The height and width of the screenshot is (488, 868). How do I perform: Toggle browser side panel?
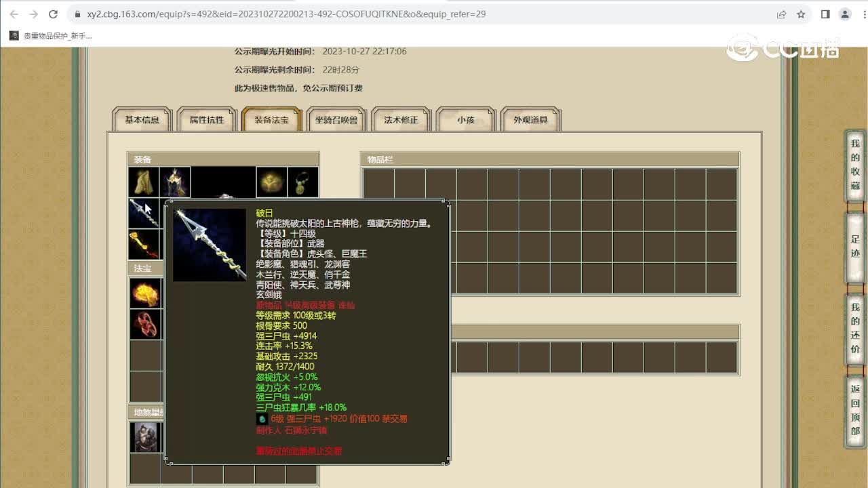click(x=825, y=14)
